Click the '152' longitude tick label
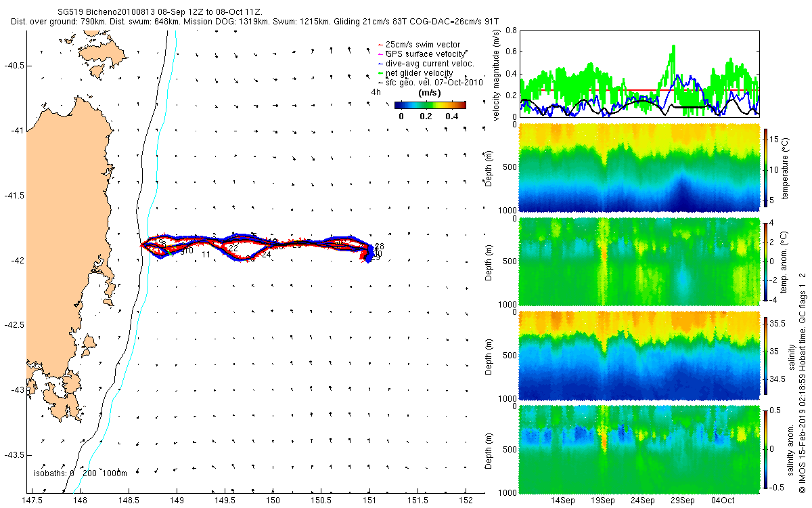Screen dimensions: 812x508 pos(466,501)
